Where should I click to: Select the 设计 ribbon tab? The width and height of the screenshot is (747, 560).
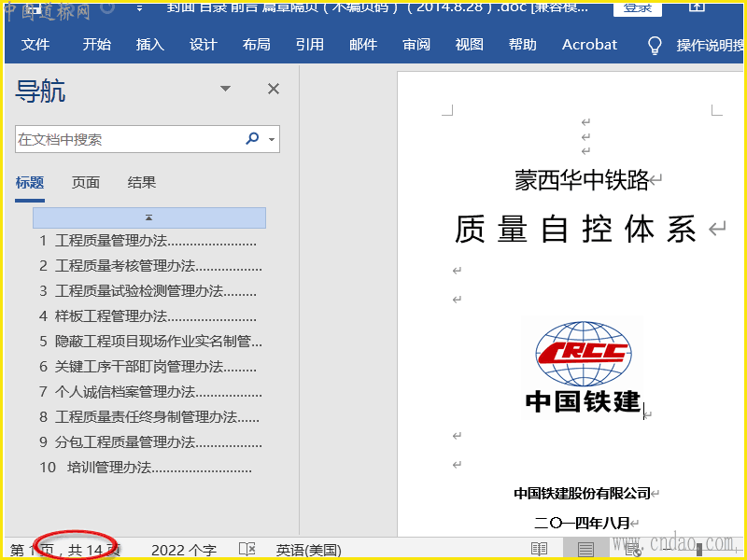[x=204, y=44]
